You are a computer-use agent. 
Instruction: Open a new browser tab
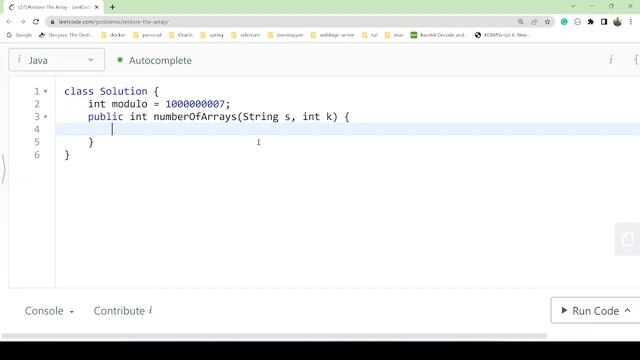click(112, 7)
